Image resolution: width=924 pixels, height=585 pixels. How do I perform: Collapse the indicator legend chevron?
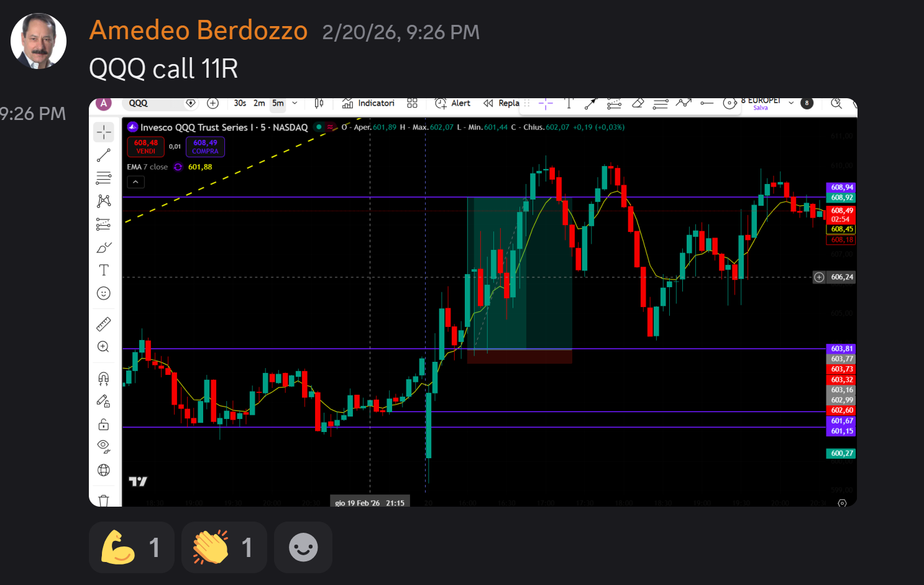coord(136,182)
